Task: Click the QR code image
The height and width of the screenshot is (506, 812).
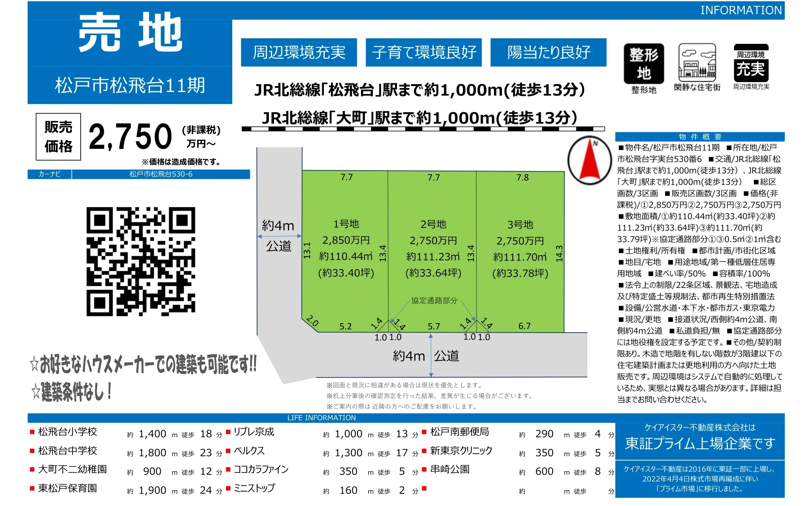Action: [141, 261]
